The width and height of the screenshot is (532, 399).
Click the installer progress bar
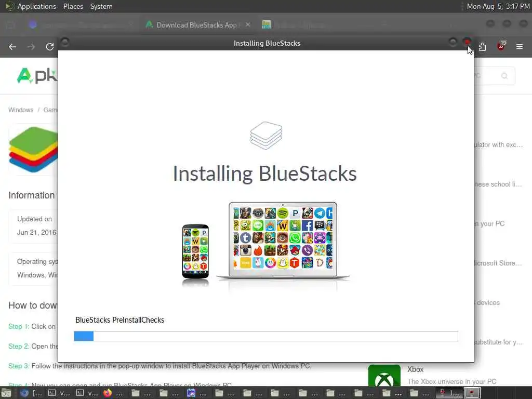(x=266, y=336)
